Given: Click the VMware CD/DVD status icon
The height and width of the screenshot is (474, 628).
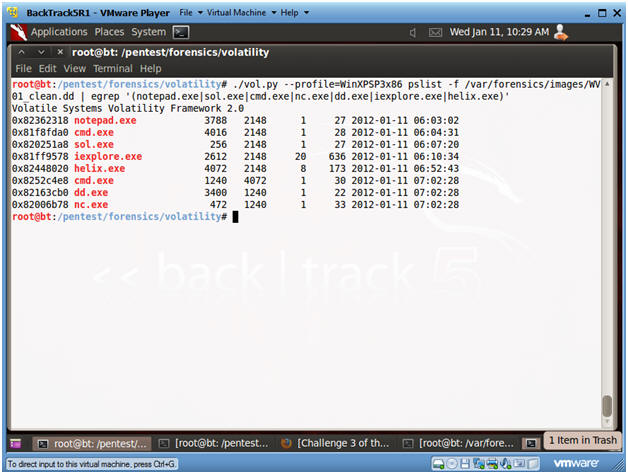Looking at the screenshot, I should coord(452,464).
